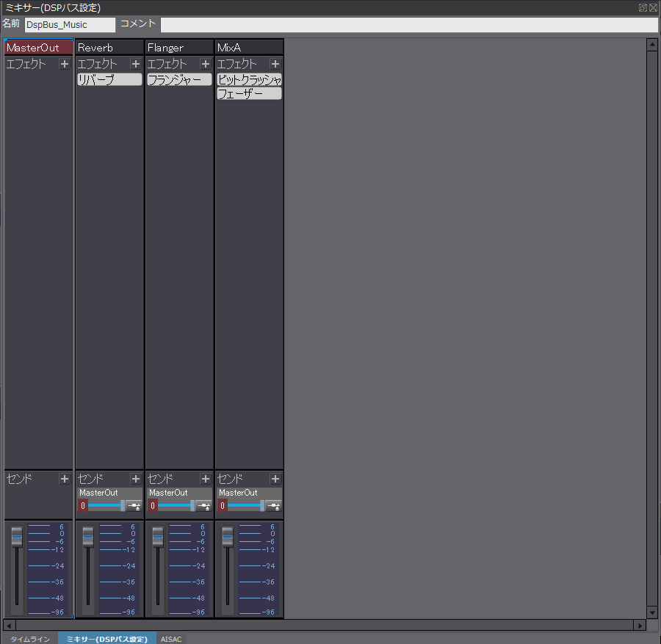Screen dimensions: 661x644
Task: Click Flanger volume fader handle
Action: pos(158,537)
